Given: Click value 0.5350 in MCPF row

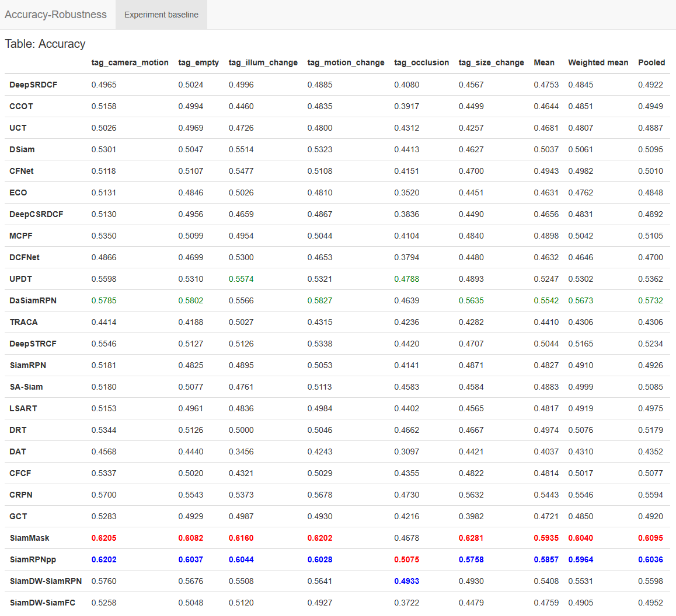Looking at the screenshot, I should [x=104, y=236].
